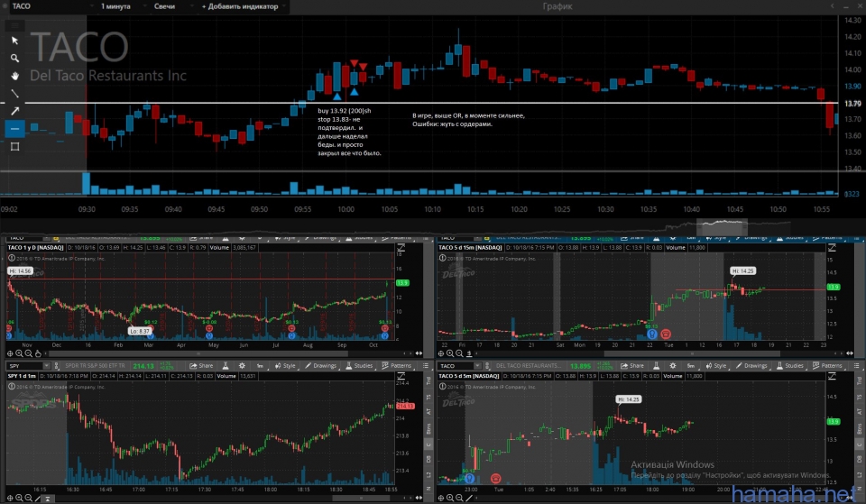Toggle C side tab on SPY chart
This screenshot has height=504, width=866.
click(x=428, y=444)
